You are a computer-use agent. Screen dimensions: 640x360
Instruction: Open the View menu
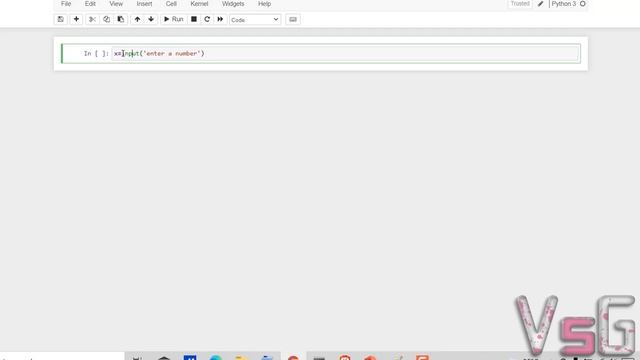116,4
